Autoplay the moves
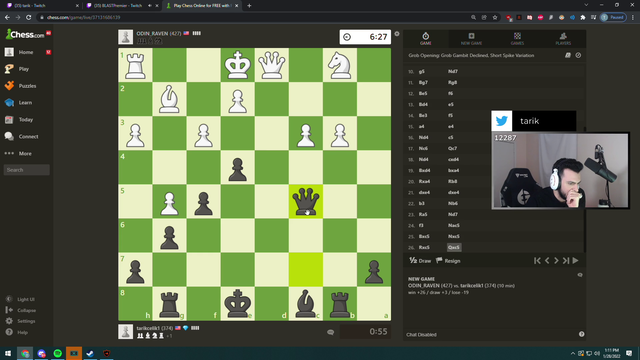The width and height of the screenshot is (640, 360). (576, 261)
